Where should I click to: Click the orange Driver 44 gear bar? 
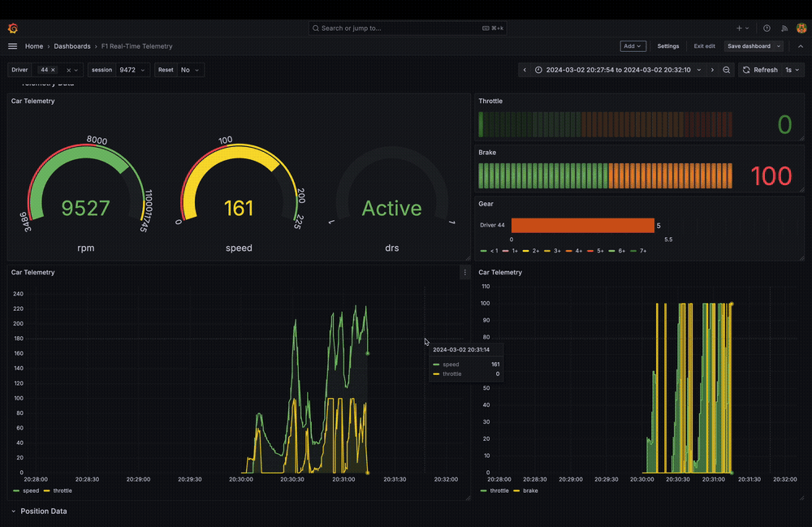tap(582, 225)
